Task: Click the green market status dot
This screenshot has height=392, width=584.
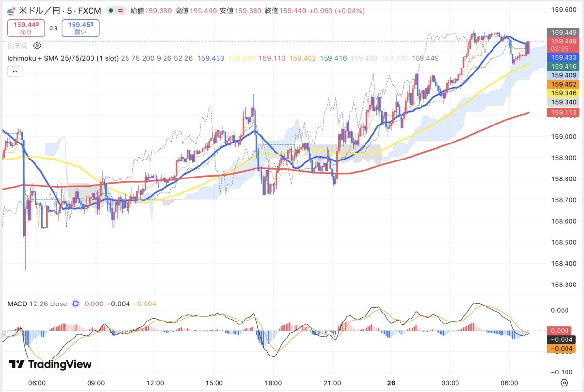Action: [x=112, y=11]
